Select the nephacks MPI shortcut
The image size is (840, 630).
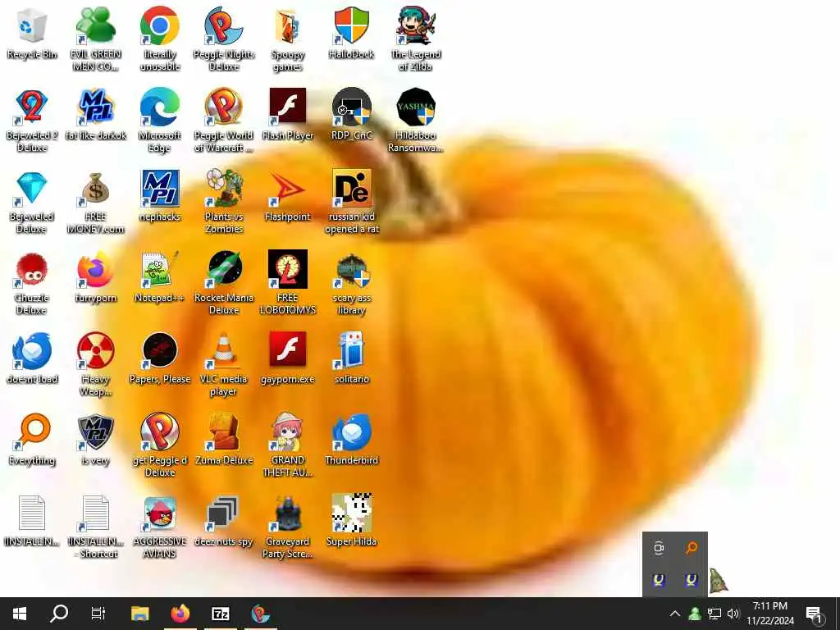(x=160, y=196)
